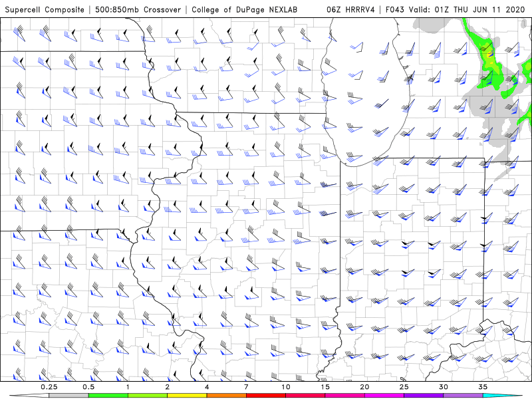This screenshot has height=399, width=532.
Task: Click the legend value 10
Action: tap(286, 387)
